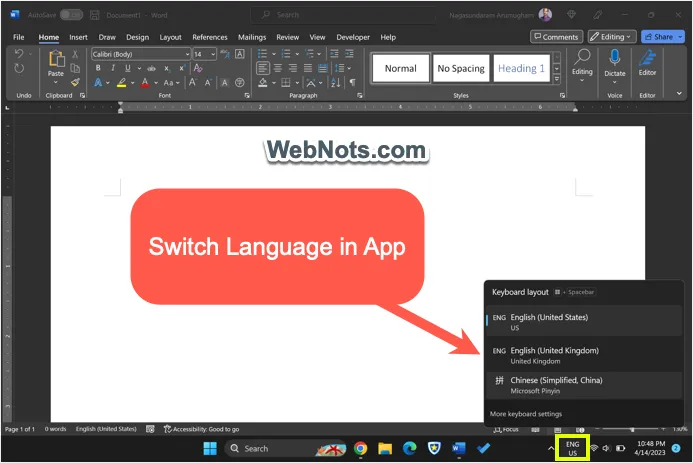Click the Paste clipboard icon

56,59
